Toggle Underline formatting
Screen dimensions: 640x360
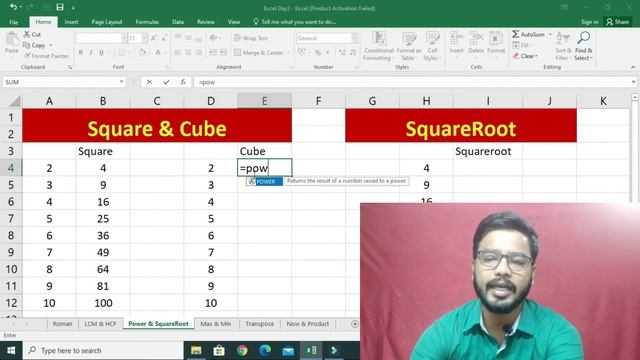101,52
